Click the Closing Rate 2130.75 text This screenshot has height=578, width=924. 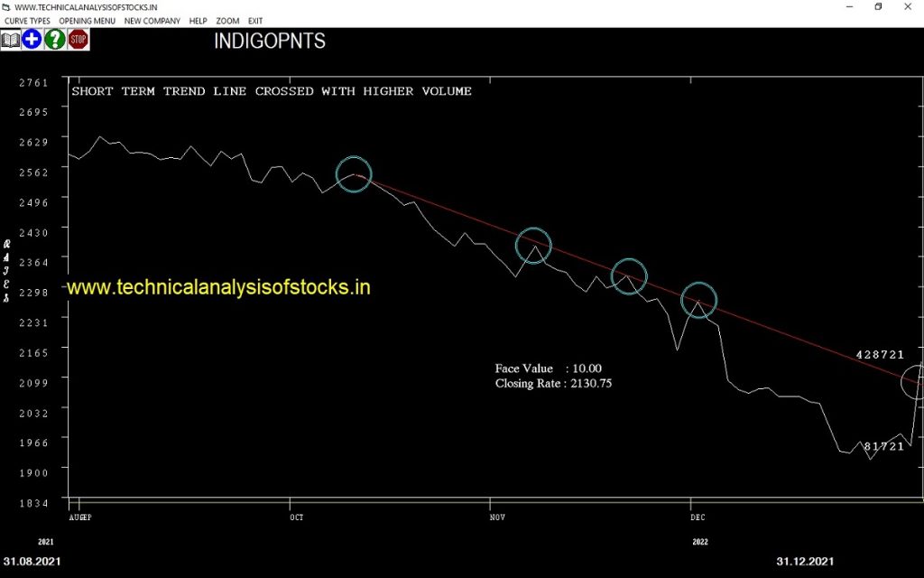tap(554, 384)
